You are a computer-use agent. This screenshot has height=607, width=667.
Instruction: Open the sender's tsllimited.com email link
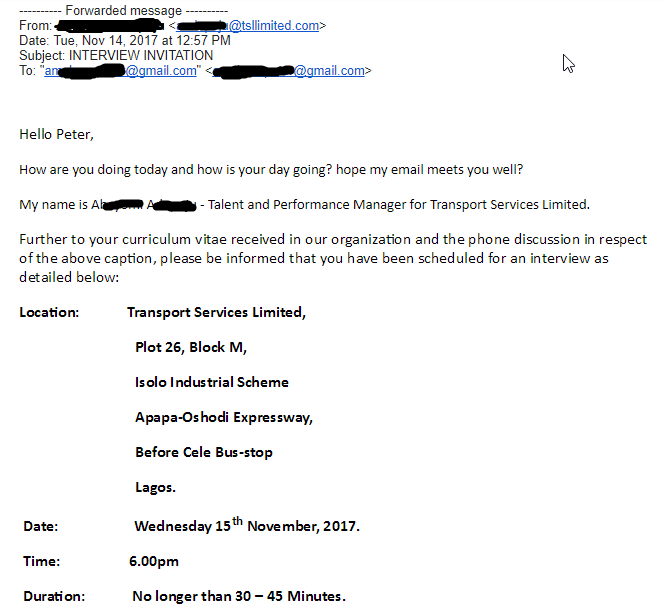tap(247, 26)
